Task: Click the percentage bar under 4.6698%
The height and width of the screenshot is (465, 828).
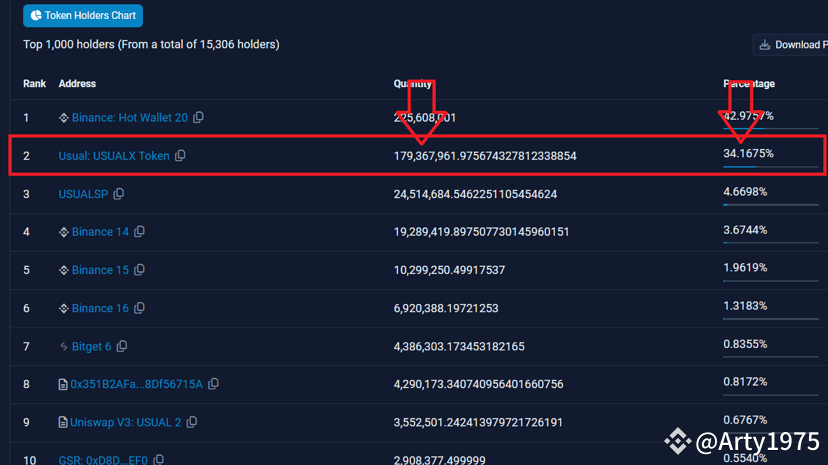Action: tap(770, 205)
